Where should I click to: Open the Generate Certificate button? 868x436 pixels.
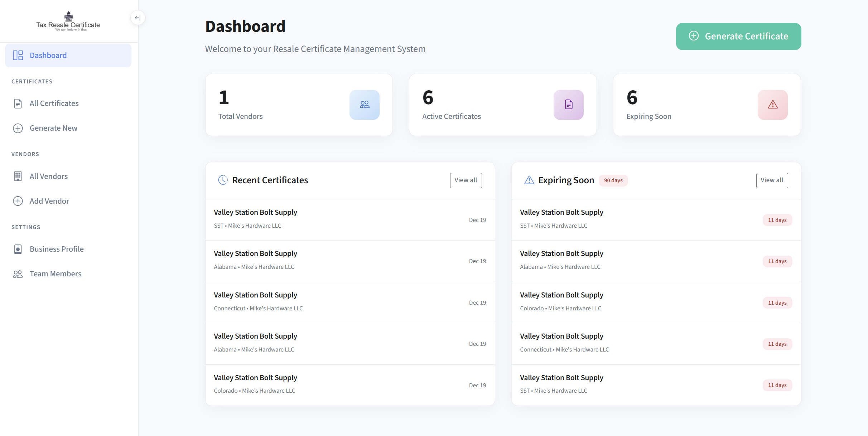[738, 36]
